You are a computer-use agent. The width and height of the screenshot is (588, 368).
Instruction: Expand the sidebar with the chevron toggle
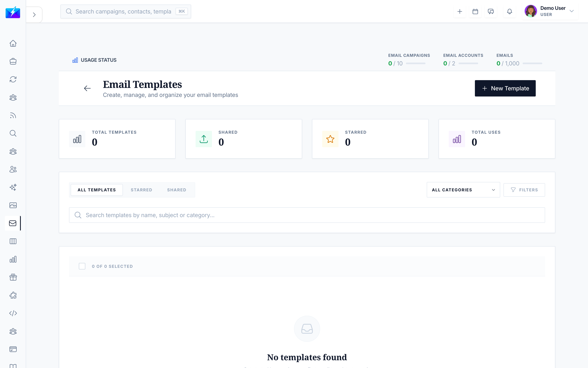click(x=34, y=15)
